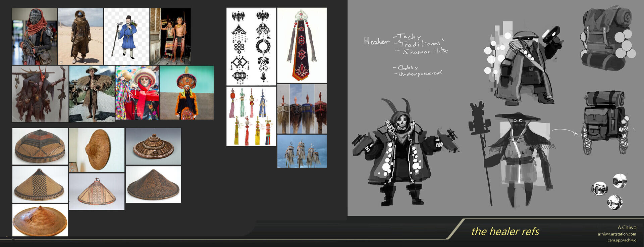The image size is (644, 247).
Task: Select the colorful tassel ornaments image
Action: point(251,116)
